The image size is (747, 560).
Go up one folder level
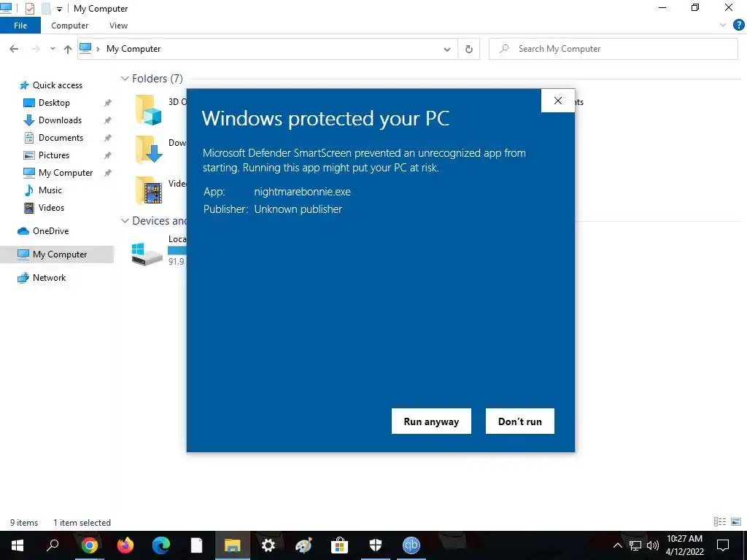tap(68, 49)
